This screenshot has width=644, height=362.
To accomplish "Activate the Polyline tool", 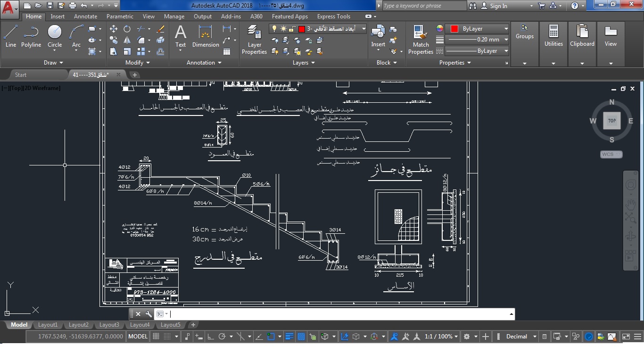I will (x=31, y=36).
